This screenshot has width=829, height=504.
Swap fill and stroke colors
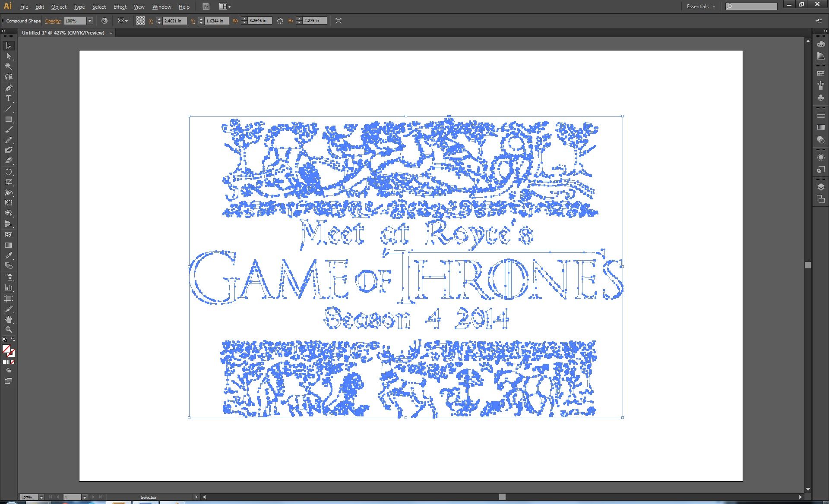click(13, 340)
